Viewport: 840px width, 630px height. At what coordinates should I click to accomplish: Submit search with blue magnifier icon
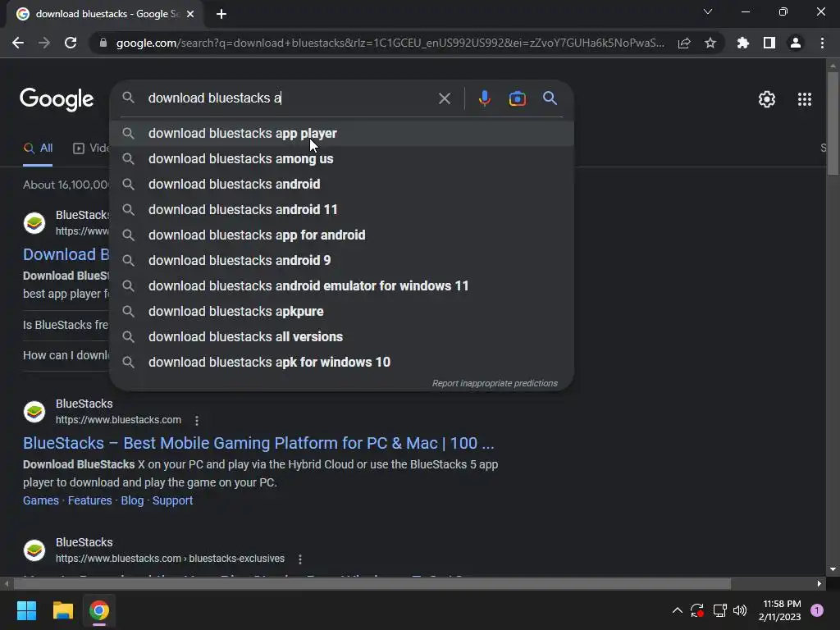(550, 98)
